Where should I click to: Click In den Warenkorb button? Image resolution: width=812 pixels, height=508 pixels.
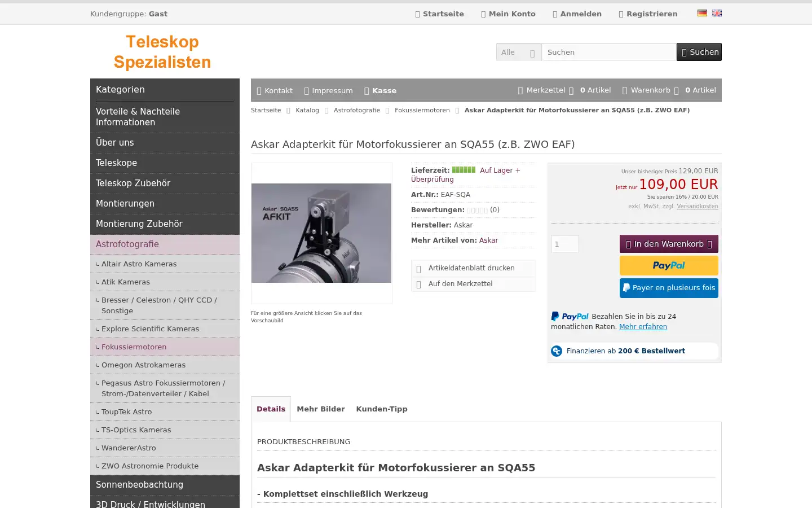669,244
